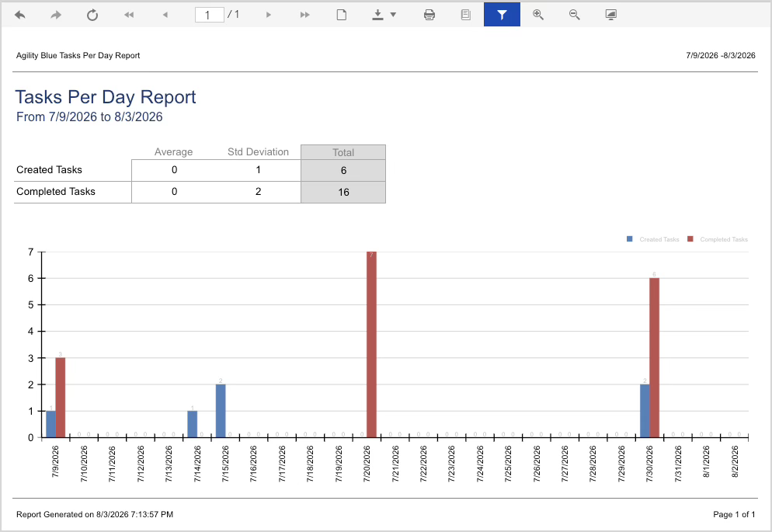The image size is (772, 532).
Task: Go to next page
Action: pos(268,15)
